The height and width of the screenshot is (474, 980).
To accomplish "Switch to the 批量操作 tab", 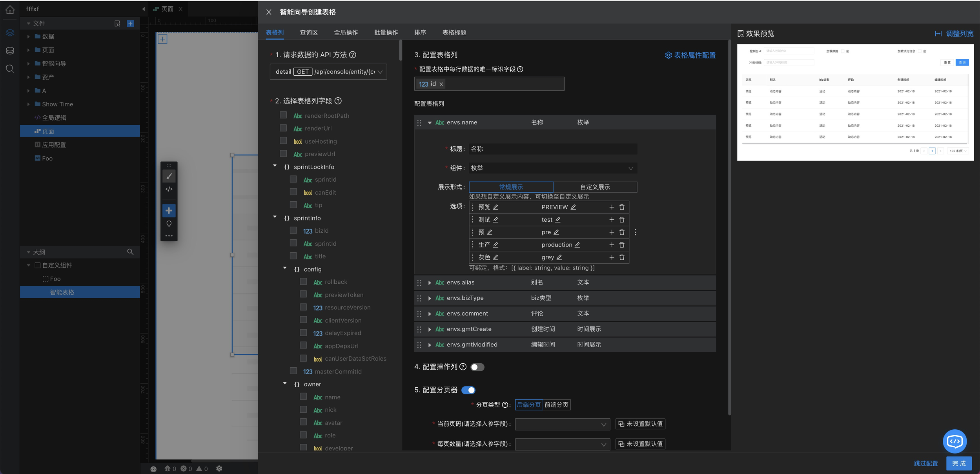I will [x=386, y=33].
